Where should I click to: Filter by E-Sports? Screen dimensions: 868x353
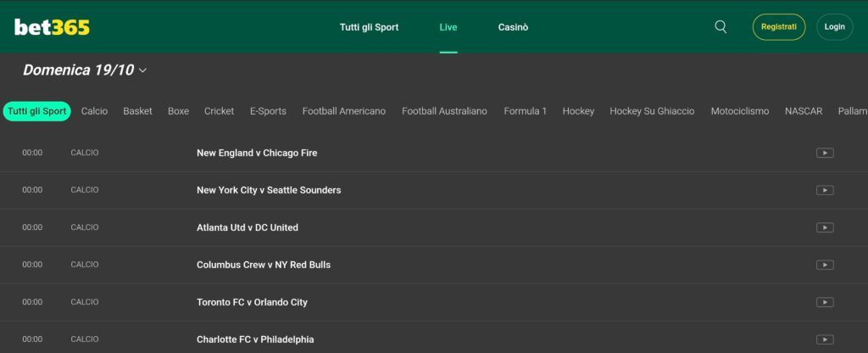(268, 111)
